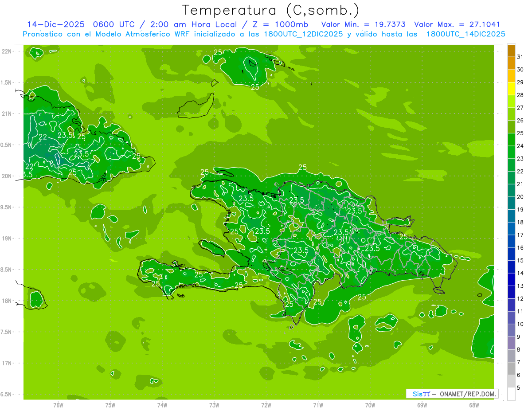This screenshot has width=532, height=411.
Task: Click the 74W longitude axis label
Action: (x=162, y=405)
